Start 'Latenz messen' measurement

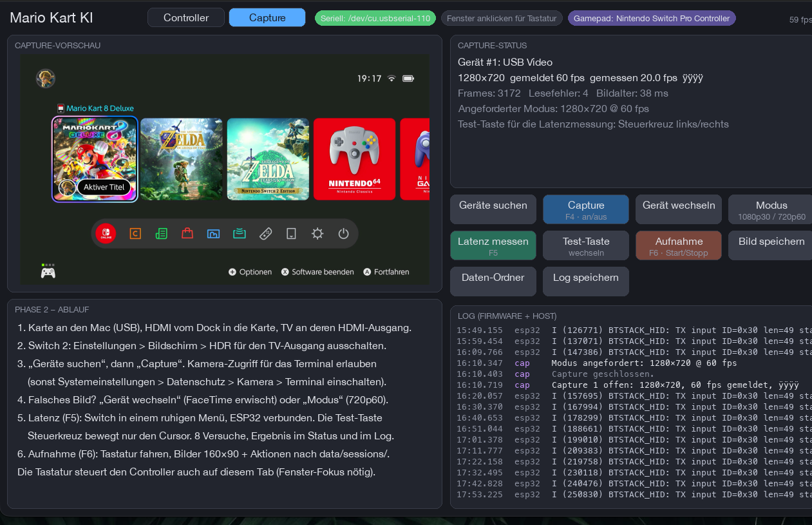coord(493,246)
